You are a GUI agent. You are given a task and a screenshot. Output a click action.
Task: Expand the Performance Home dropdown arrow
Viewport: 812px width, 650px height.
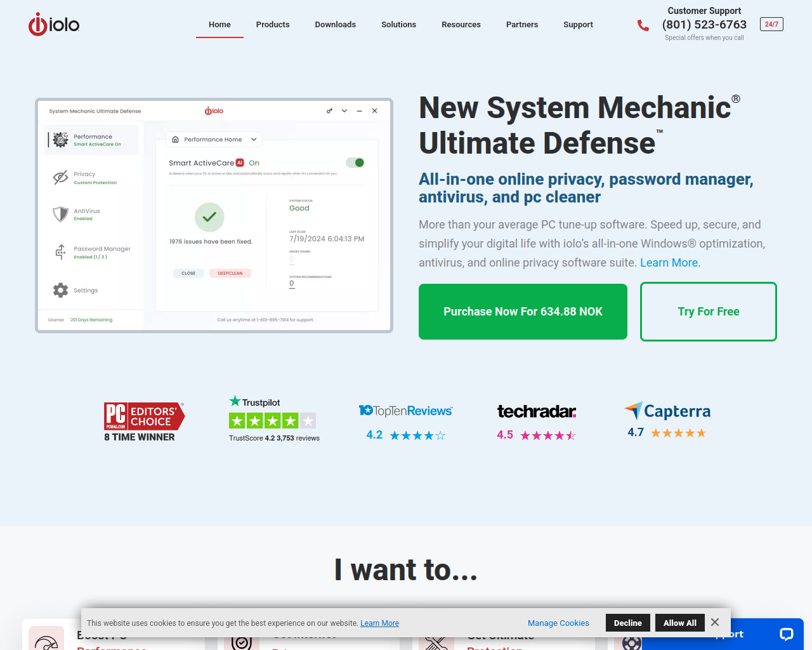pyautogui.click(x=254, y=139)
